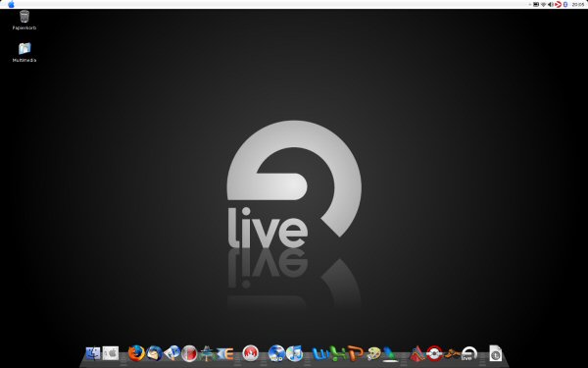The width and height of the screenshot is (588, 368).
Task: Launch Thunderbird mail from the dock
Action: [x=154, y=353]
